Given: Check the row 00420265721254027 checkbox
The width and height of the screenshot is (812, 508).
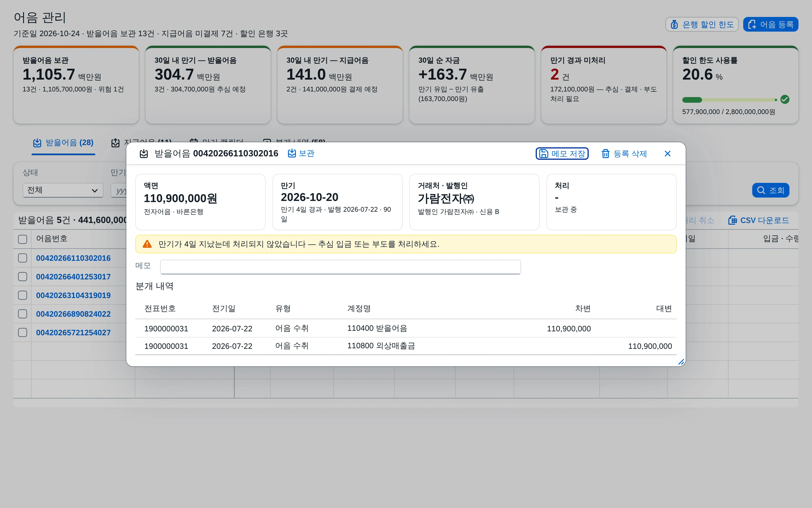Looking at the screenshot, I should tap(23, 333).
